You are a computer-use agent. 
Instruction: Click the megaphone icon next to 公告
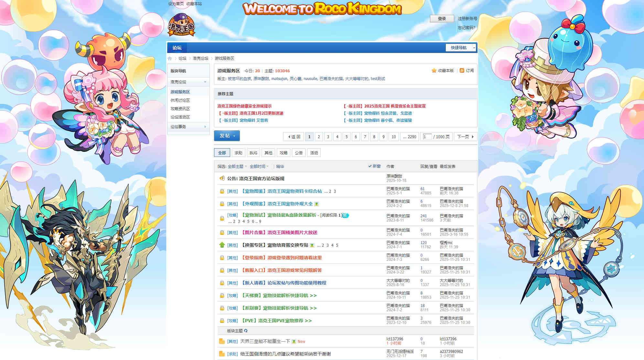[x=222, y=178]
